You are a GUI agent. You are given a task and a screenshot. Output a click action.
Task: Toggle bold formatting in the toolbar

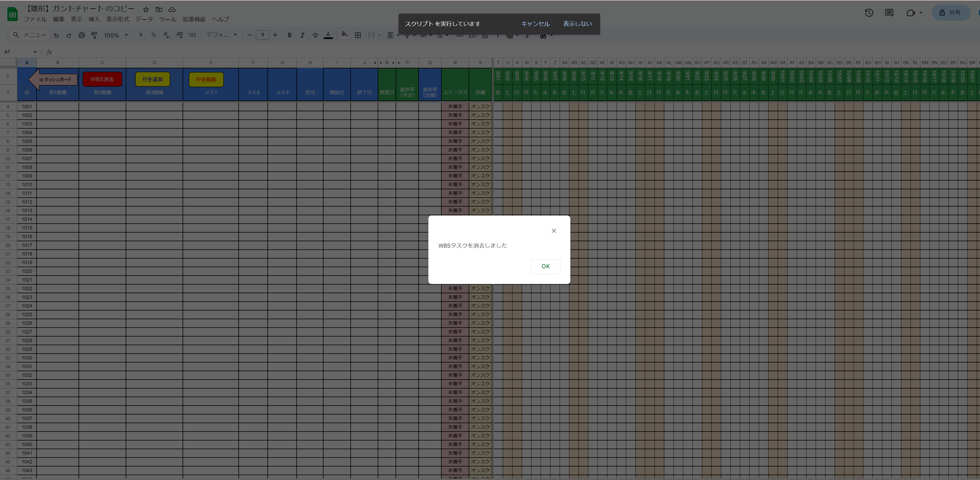pos(290,35)
